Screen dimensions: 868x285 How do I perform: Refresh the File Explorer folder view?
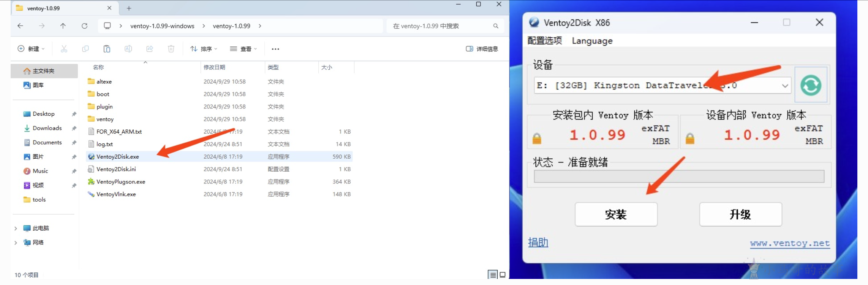(84, 26)
